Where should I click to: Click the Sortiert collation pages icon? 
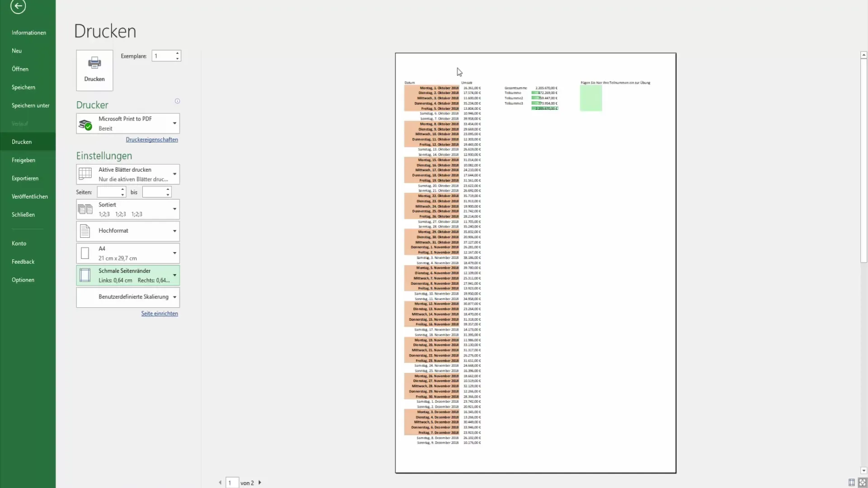point(85,209)
